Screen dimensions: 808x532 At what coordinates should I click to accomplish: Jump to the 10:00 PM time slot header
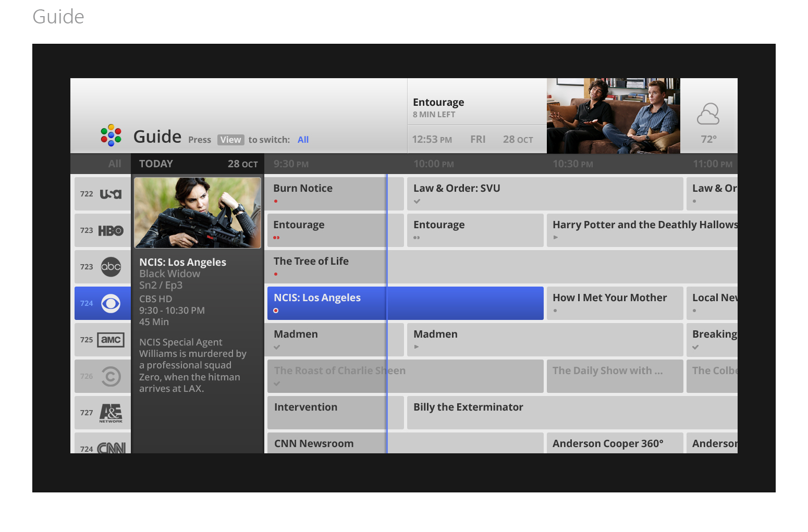(434, 164)
